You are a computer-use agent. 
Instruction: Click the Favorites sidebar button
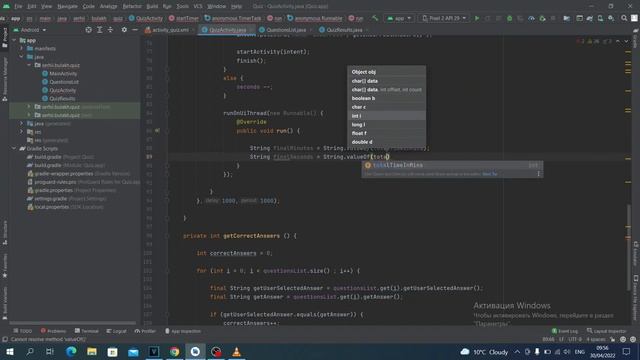coord(4,266)
